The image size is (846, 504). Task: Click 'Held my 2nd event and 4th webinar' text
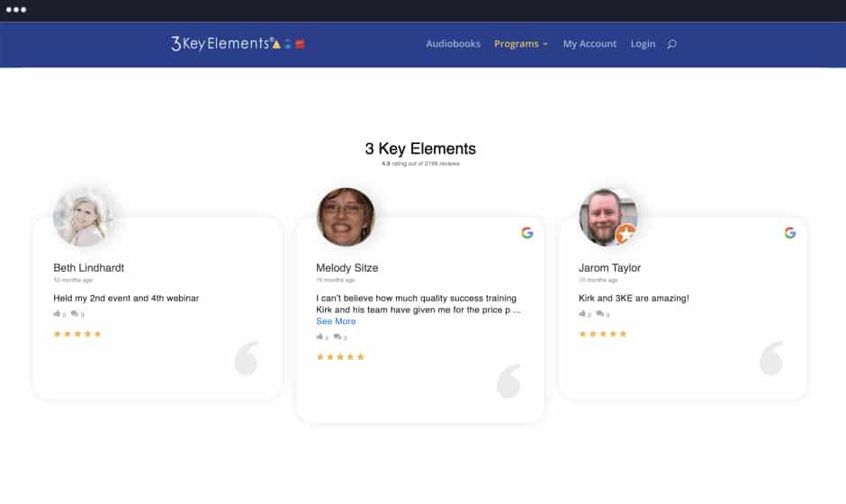(126, 298)
